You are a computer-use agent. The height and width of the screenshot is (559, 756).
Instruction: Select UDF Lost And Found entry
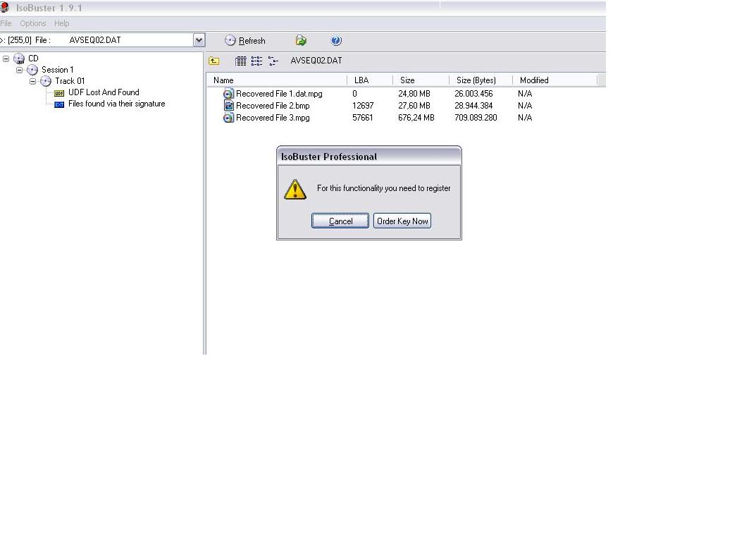click(x=104, y=92)
